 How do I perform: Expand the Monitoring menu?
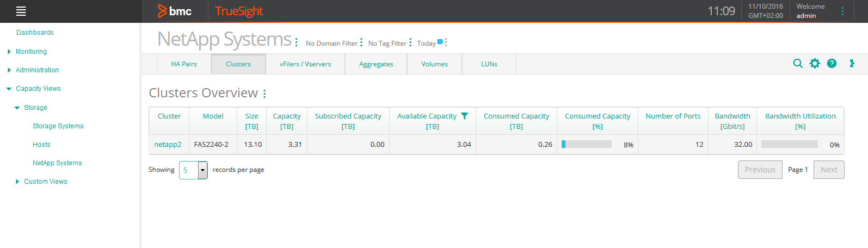tap(9, 52)
